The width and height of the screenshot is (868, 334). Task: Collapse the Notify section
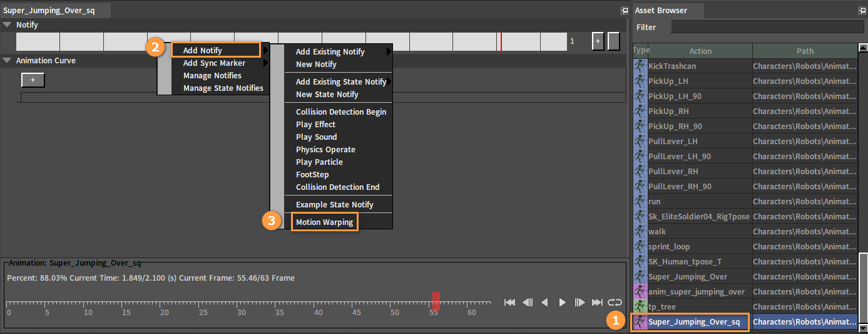(x=7, y=25)
